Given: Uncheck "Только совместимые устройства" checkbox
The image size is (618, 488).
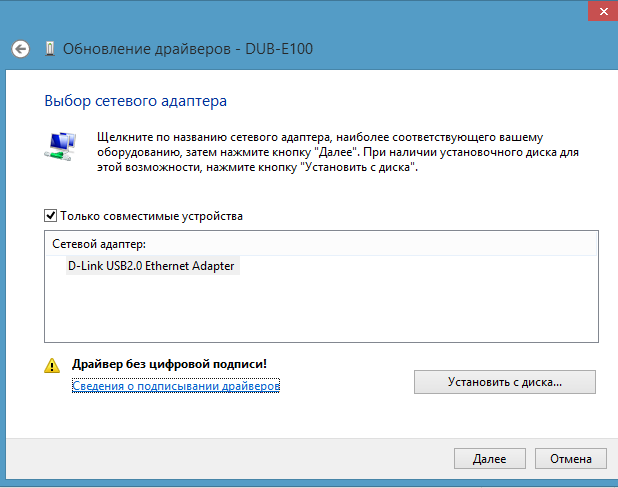Looking at the screenshot, I should [51, 215].
